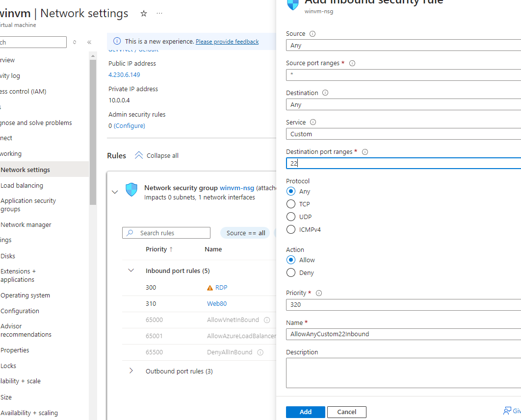Open the Please provide feedback link
Image resolution: width=521 pixels, height=420 pixels.
pyautogui.click(x=227, y=42)
